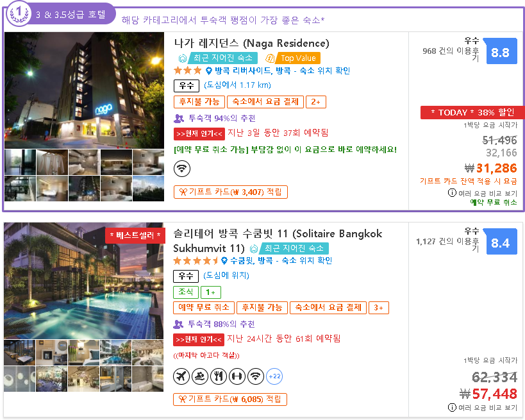Click Solitaire Bangkok's 4.5-star rating
525x420 pixels.
tap(196, 260)
